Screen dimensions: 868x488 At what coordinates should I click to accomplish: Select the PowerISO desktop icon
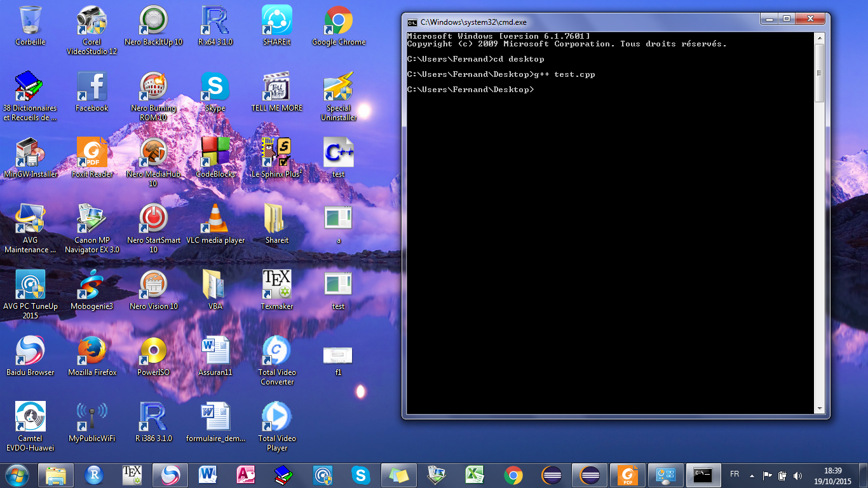point(153,356)
